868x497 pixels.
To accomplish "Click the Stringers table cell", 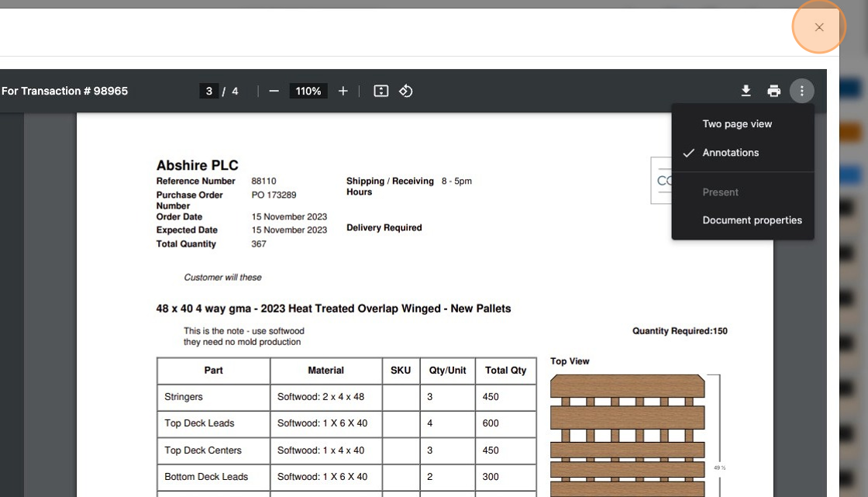I will coord(214,397).
